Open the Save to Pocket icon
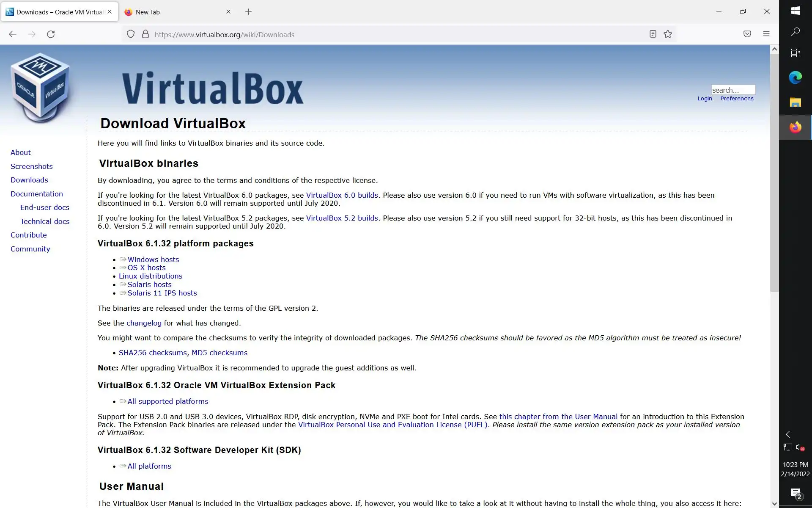 pos(747,34)
